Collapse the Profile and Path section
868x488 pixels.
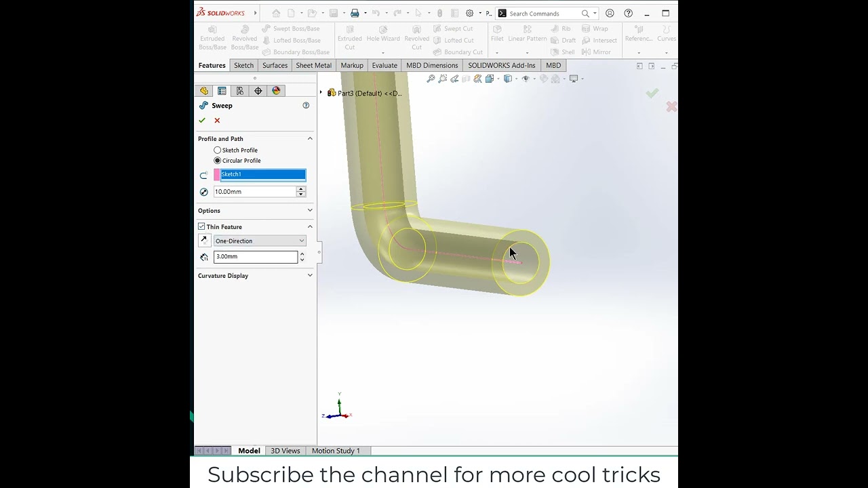click(x=310, y=139)
